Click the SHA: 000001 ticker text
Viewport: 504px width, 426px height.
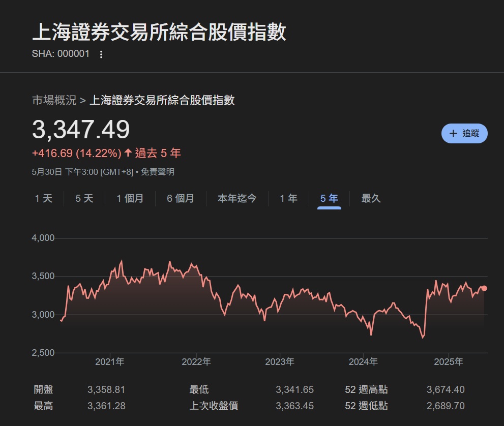(61, 54)
